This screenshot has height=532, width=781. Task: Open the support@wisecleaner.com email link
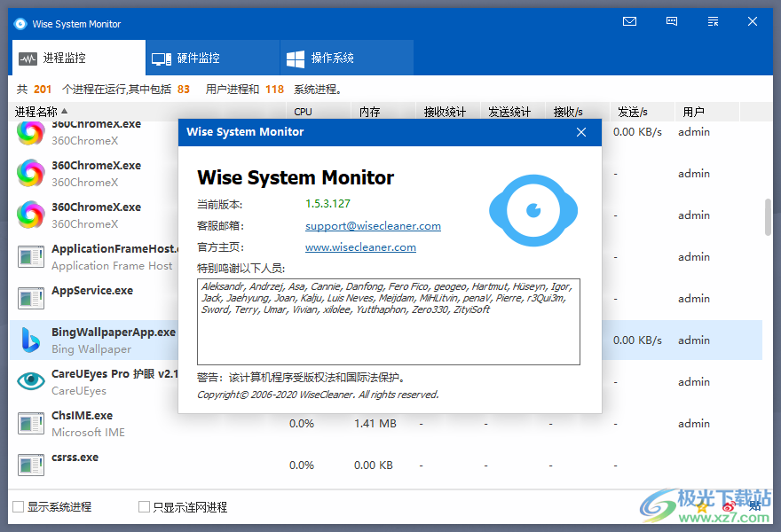373,225
